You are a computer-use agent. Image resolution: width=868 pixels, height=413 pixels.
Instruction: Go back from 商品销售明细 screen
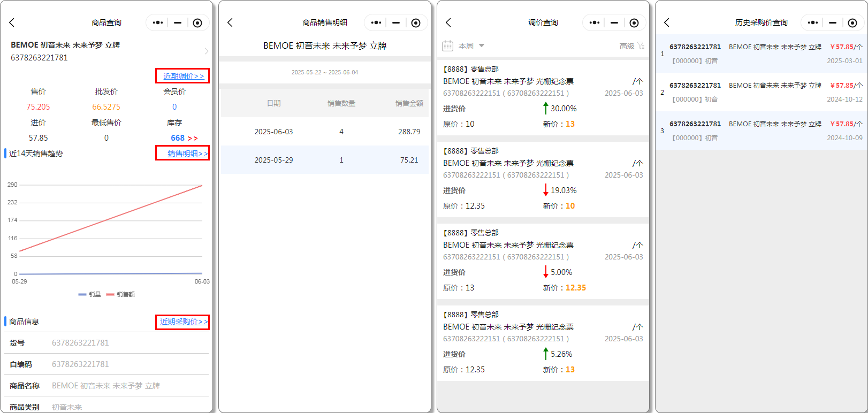click(x=230, y=22)
